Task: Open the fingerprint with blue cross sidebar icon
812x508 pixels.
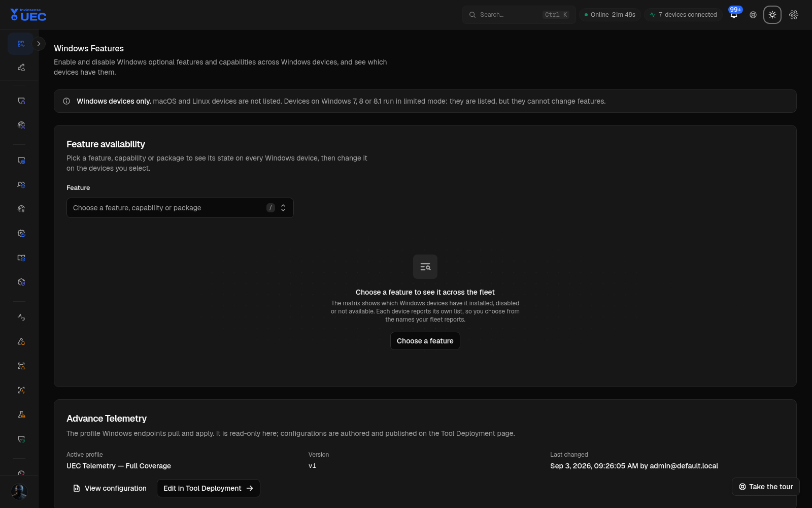Action: [21, 125]
